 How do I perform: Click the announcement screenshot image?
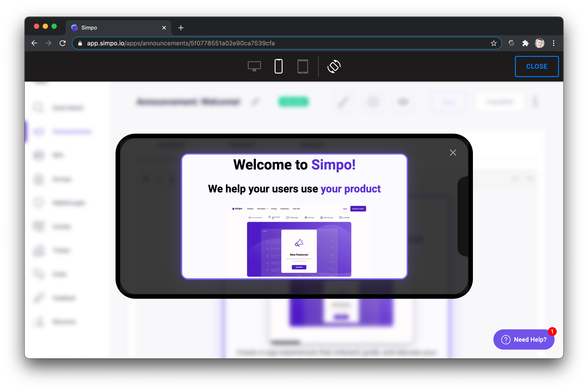click(x=299, y=241)
